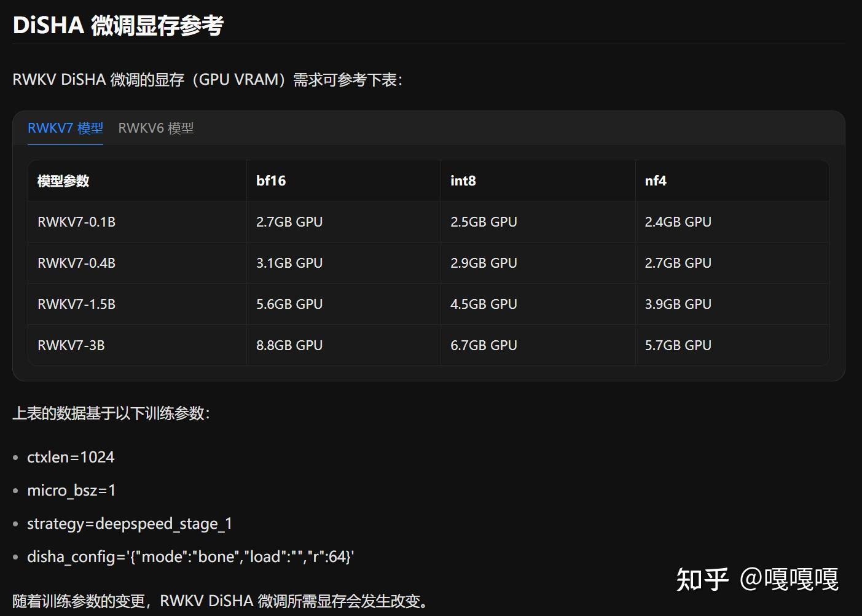Click the DiSHA 微调显存参考 heading
The image size is (862, 616).
tap(118, 25)
